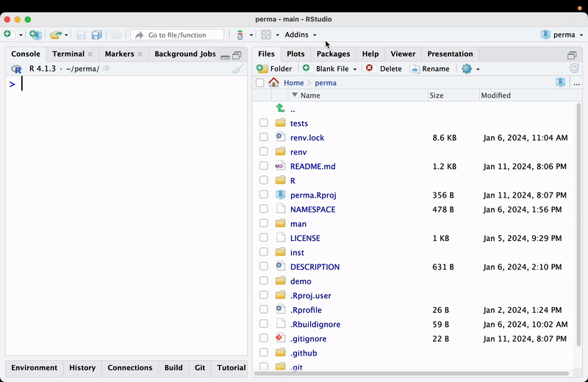588x382 pixels.
Task: Switch to the Terminal tab
Action: tap(68, 54)
